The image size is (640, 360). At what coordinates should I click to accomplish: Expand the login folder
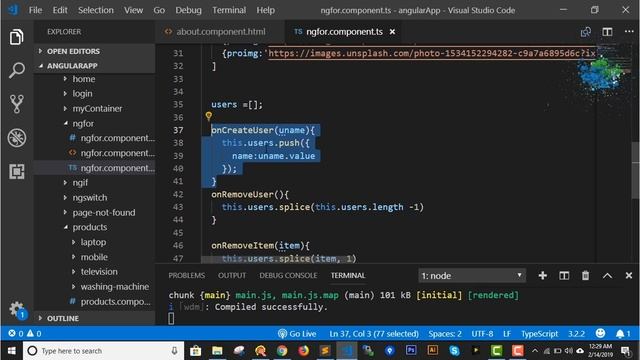point(82,93)
